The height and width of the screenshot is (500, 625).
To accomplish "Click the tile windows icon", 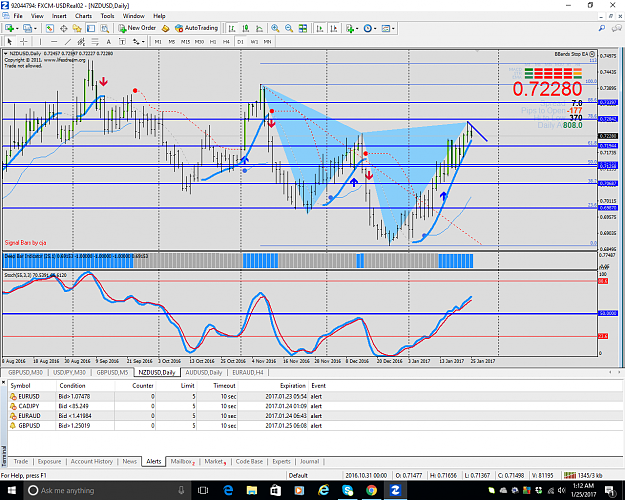I will coord(303,28).
